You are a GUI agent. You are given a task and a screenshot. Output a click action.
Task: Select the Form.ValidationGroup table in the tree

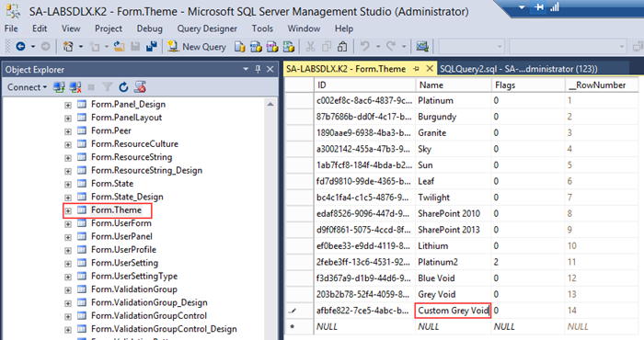click(134, 289)
